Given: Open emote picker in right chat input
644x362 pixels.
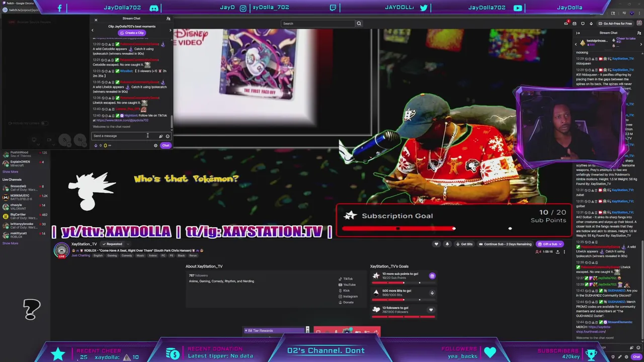Looking at the screenshot, I should [638, 347].
